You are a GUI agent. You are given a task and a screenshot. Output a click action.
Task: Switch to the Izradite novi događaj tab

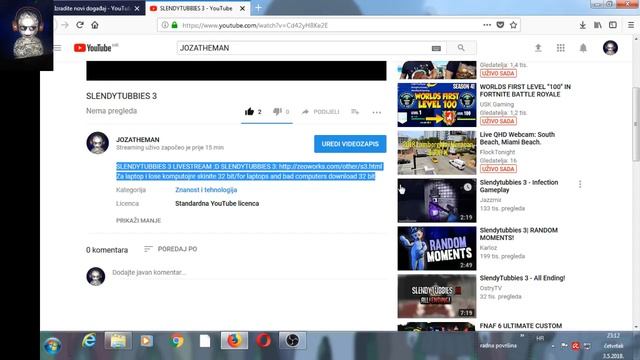pyautogui.click(x=92, y=8)
